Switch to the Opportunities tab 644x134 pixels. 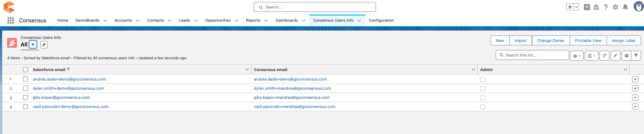coord(218,20)
